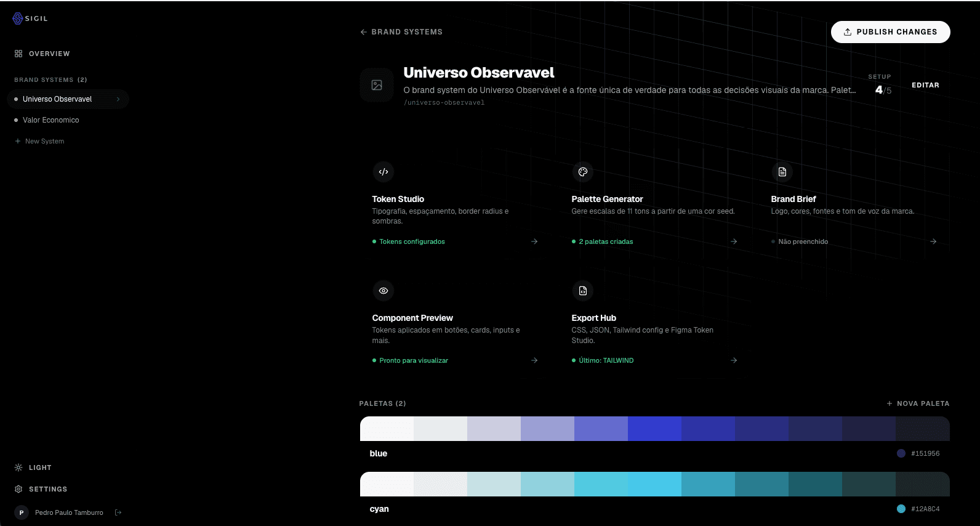
Task: Click the Pedro Paulo Tamburro user name
Action: pyautogui.click(x=69, y=512)
